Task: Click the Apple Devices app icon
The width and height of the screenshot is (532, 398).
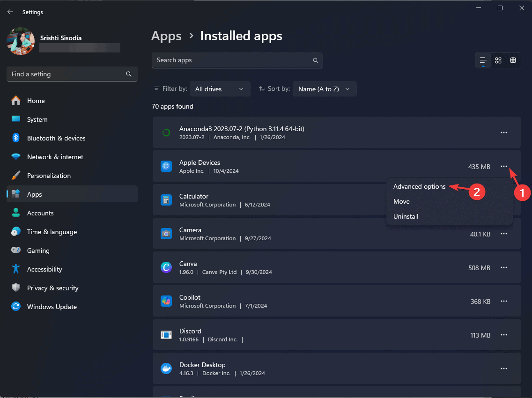Action: pos(166,166)
